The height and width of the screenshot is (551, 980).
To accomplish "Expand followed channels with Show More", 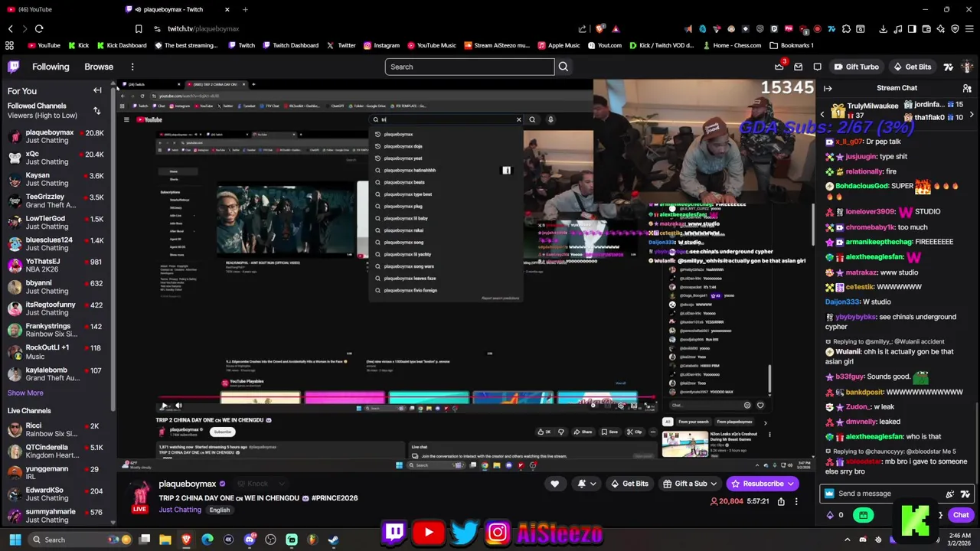I will tap(25, 393).
